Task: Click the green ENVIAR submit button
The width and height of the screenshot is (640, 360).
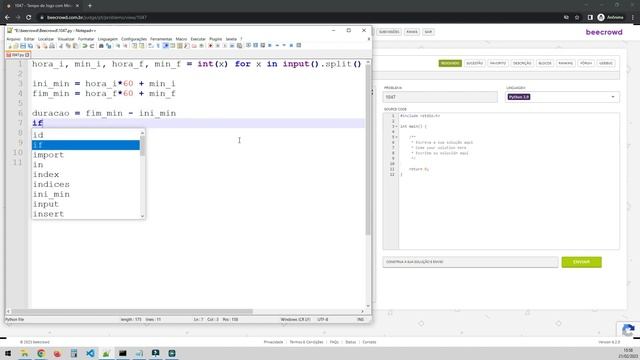Action: coord(581,262)
